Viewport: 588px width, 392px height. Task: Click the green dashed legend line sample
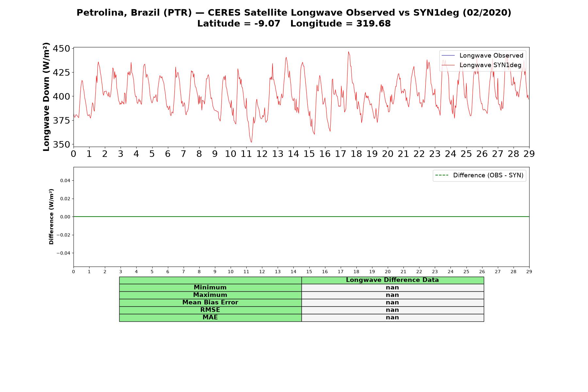442,175
